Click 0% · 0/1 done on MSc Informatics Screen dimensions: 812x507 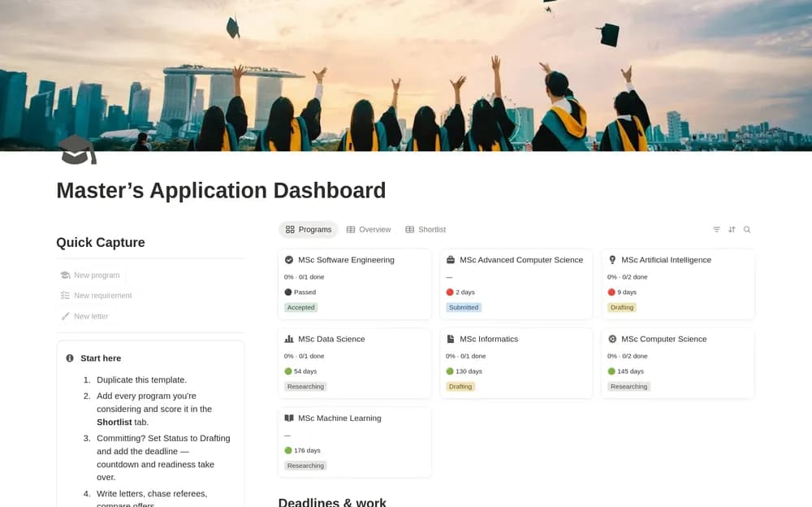pyautogui.click(x=465, y=356)
